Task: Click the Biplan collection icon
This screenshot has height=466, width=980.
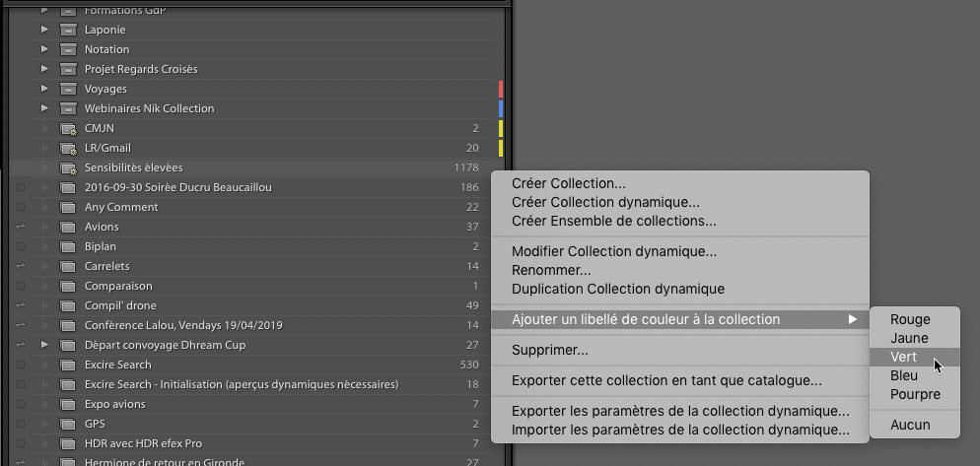Action: coord(67,246)
